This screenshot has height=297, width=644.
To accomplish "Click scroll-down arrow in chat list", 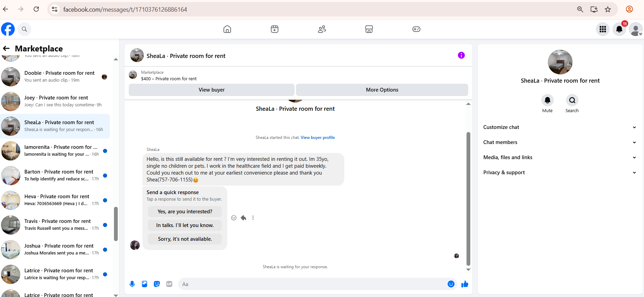I will click(116, 295).
